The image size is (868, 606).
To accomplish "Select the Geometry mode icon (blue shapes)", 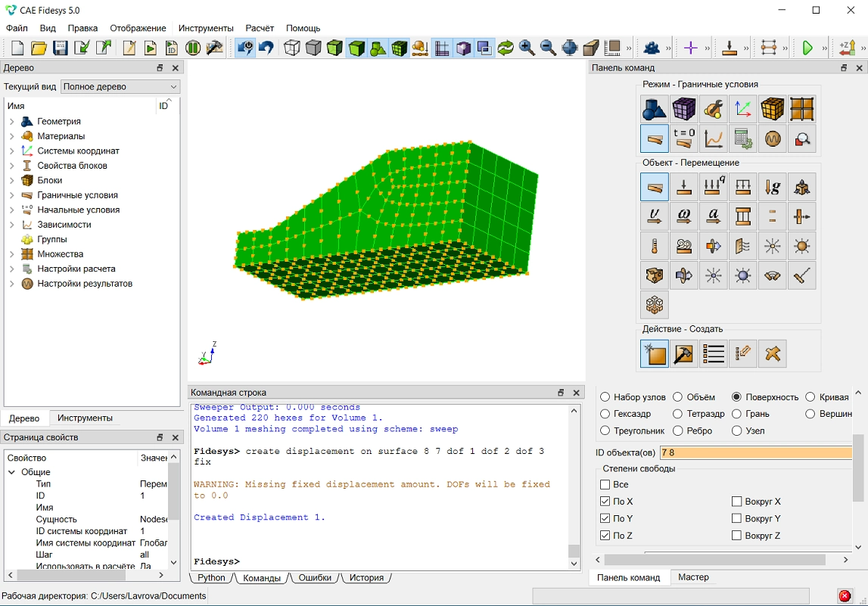I will 655,108.
